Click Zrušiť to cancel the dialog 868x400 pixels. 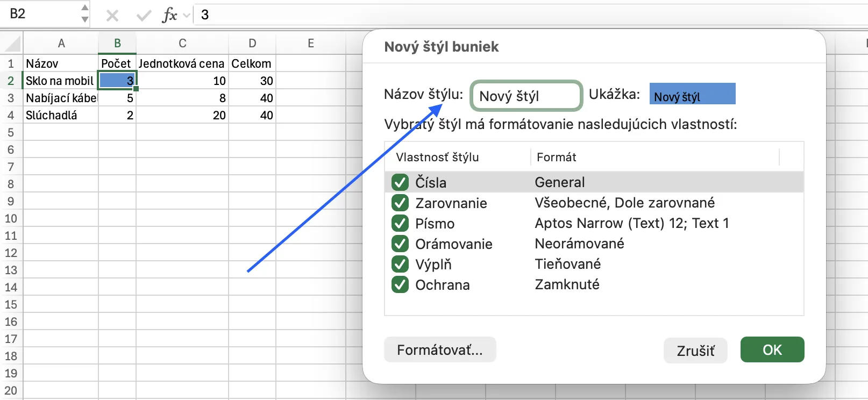click(695, 351)
